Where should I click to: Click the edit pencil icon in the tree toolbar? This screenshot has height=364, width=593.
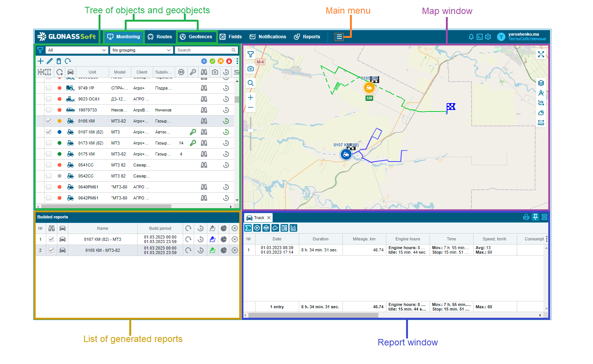[x=50, y=61]
